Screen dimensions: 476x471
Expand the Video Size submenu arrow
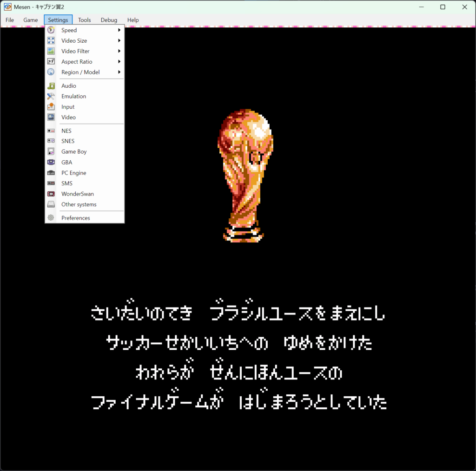119,41
